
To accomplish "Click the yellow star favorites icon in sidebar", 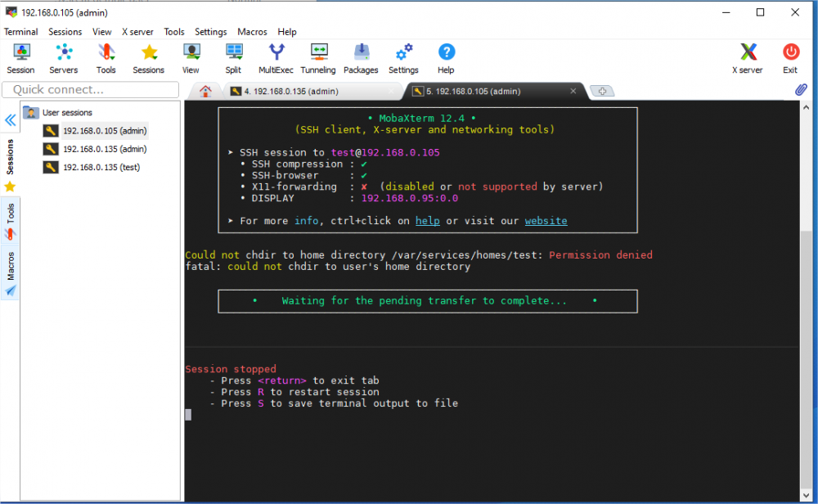I will [10, 187].
